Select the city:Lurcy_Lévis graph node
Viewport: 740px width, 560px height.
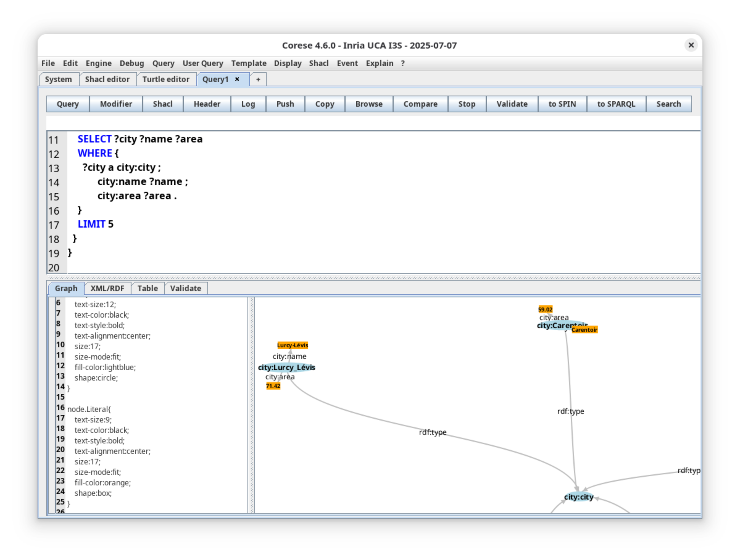pos(286,368)
